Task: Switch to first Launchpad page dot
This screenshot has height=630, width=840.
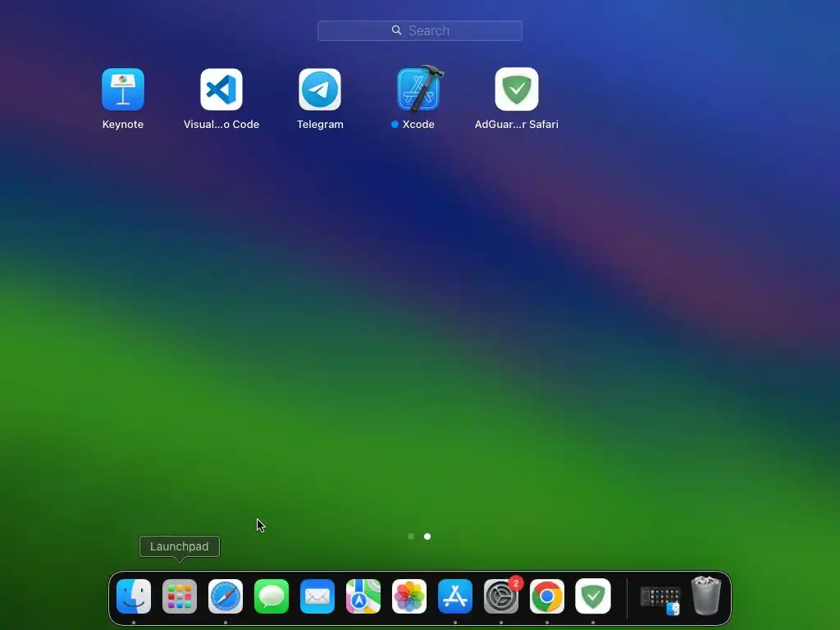Action: [x=411, y=536]
